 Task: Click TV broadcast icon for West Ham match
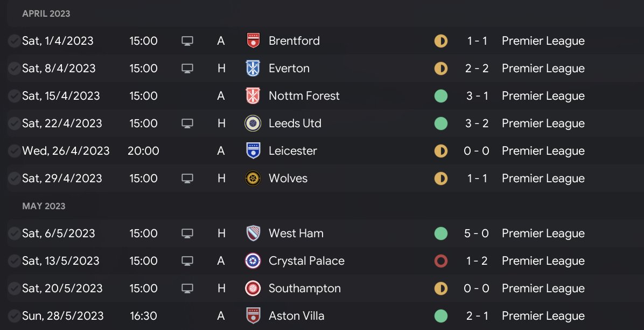(x=187, y=233)
